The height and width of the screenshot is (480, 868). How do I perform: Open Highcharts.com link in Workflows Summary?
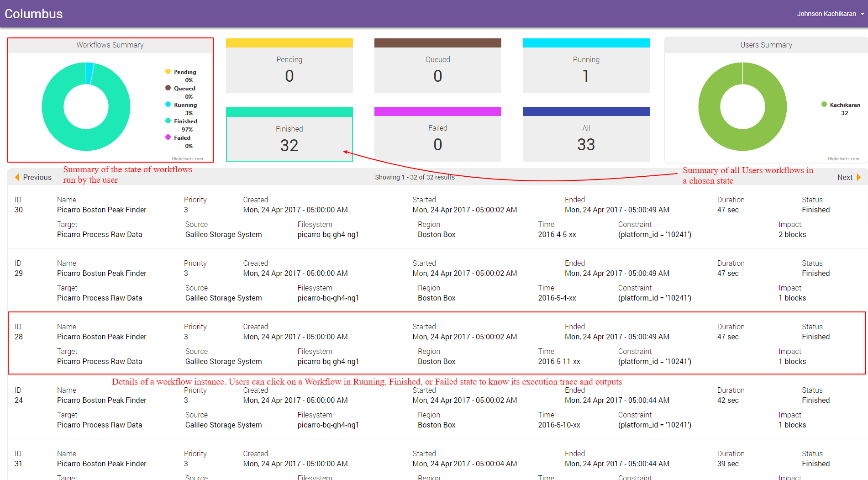188,159
